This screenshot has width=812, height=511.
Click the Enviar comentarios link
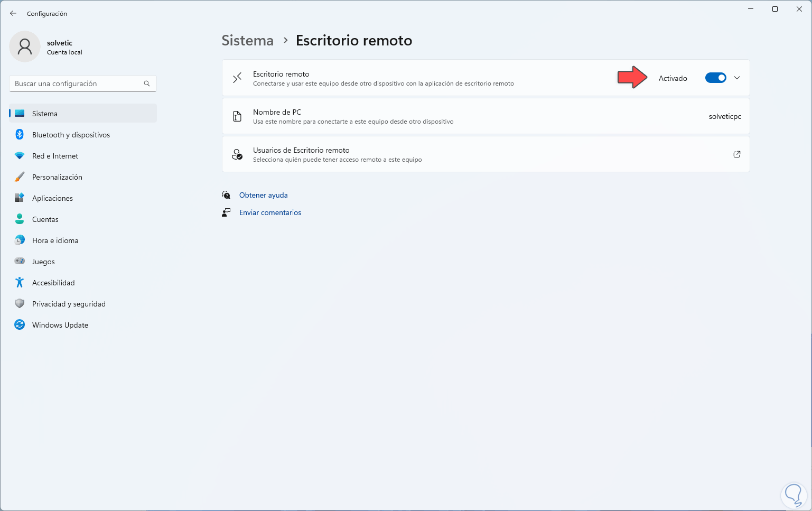pyautogui.click(x=270, y=212)
